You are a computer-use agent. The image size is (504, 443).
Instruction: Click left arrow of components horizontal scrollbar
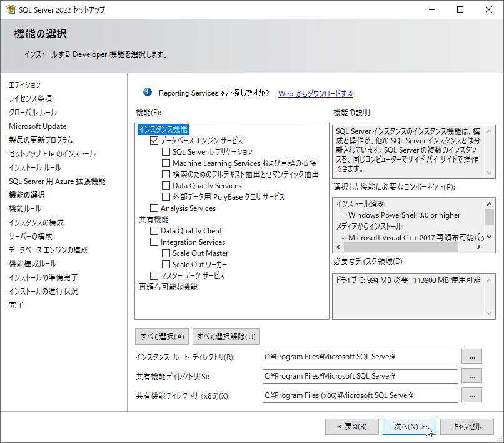pyautogui.click(x=338, y=247)
